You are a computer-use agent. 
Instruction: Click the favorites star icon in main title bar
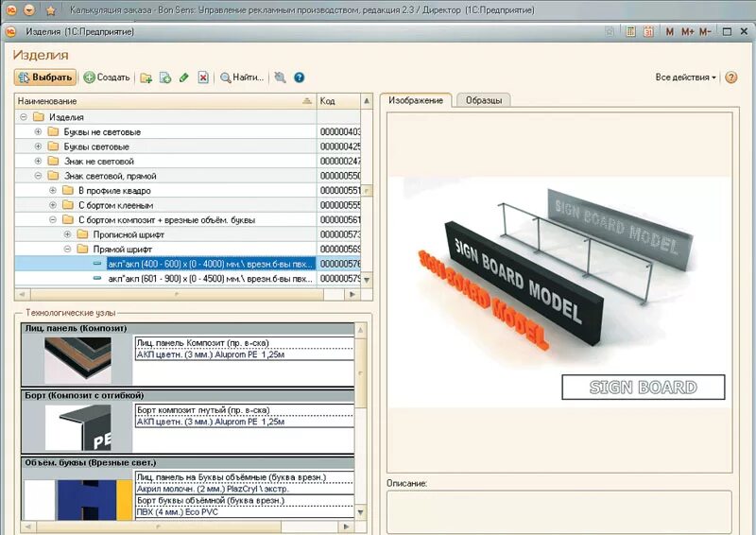(x=51, y=9)
